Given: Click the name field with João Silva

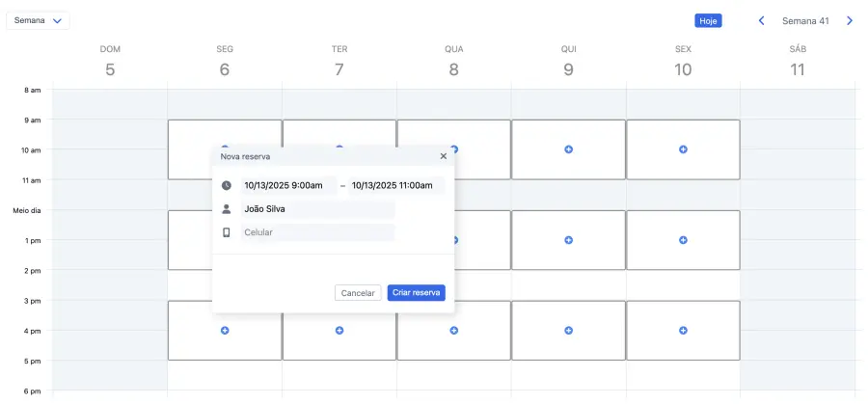Looking at the screenshot, I should click(x=317, y=208).
